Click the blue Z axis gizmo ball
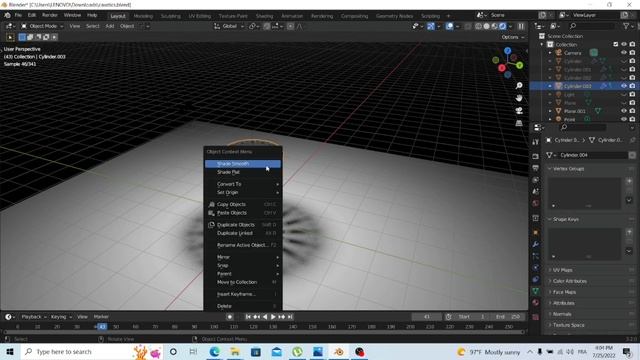The image size is (640, 360). pos(507,51)
